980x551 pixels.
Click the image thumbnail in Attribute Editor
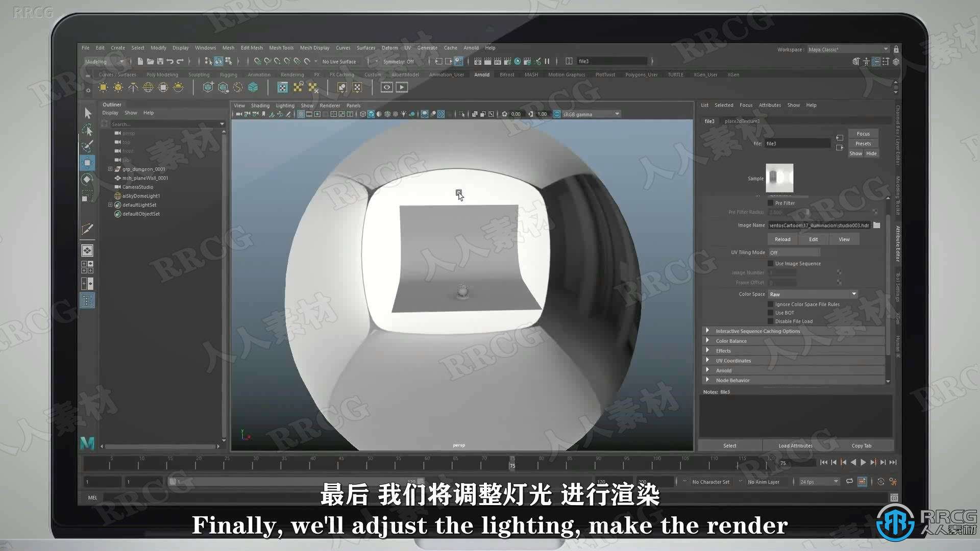click(x=779, y=178)
